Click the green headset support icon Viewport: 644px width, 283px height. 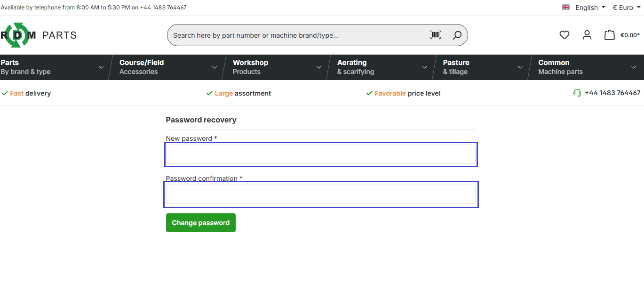(x=577, y=93)
